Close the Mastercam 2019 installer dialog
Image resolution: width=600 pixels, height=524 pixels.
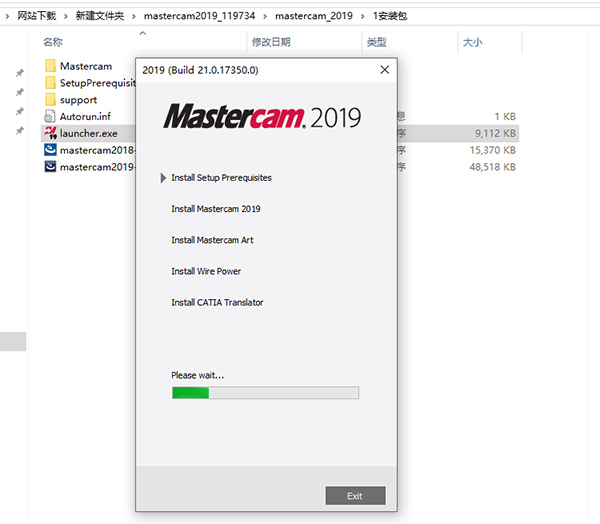(385, 70)
